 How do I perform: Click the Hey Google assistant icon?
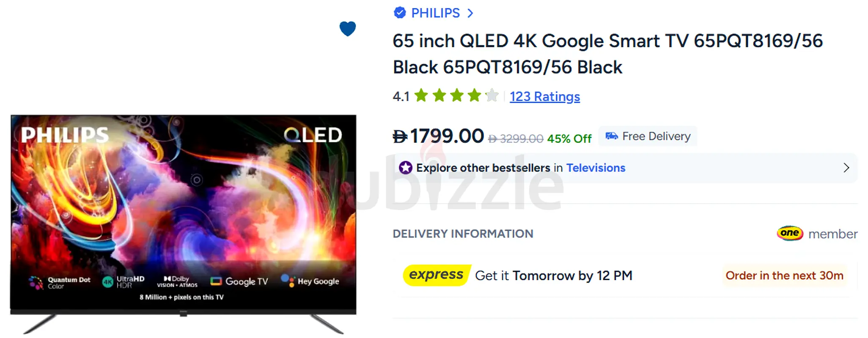pos(288,281)
